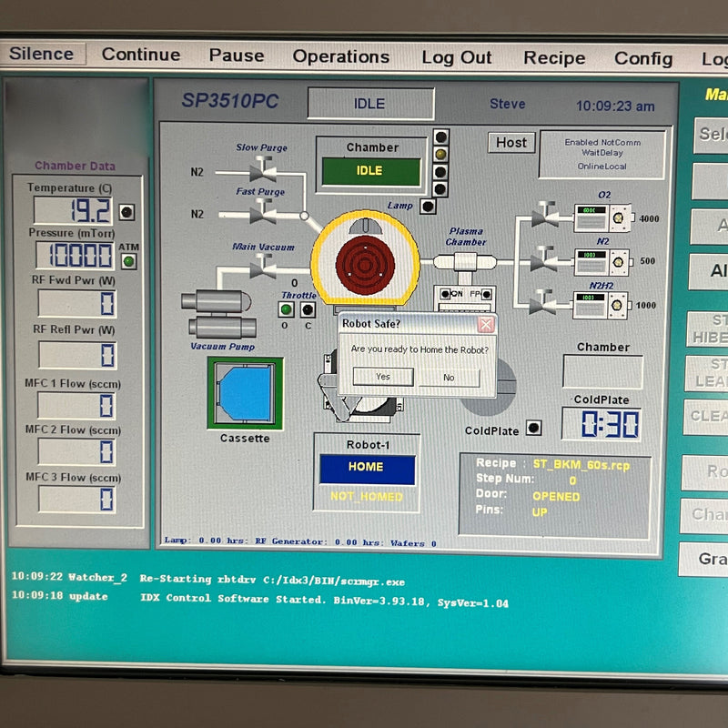Click Yes to home the robot
The height and width of the screenshot is (728, 728).
[382, 376]
